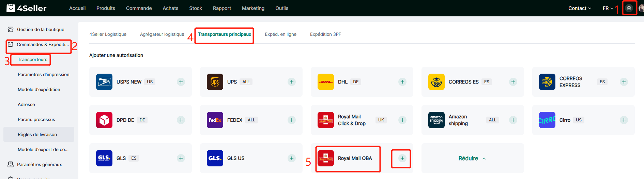Switch to Agrégateur logistique tab
Viewport: 644px width, 179px height.
point(162,34)
